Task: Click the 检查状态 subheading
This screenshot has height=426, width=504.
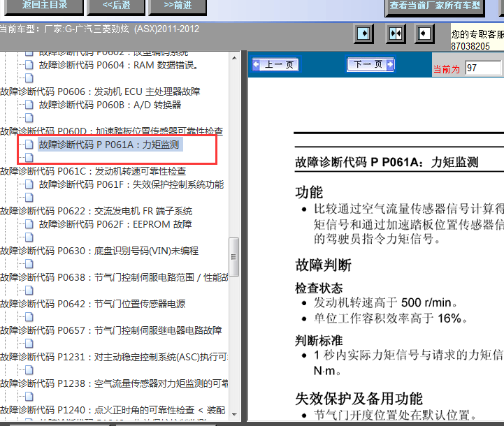Action: point(319,288)
